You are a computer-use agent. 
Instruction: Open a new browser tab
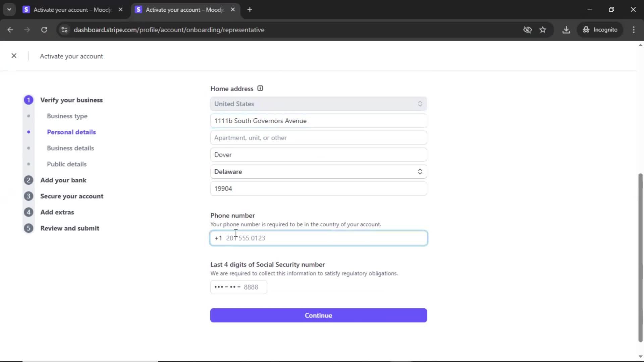point(250,10)
